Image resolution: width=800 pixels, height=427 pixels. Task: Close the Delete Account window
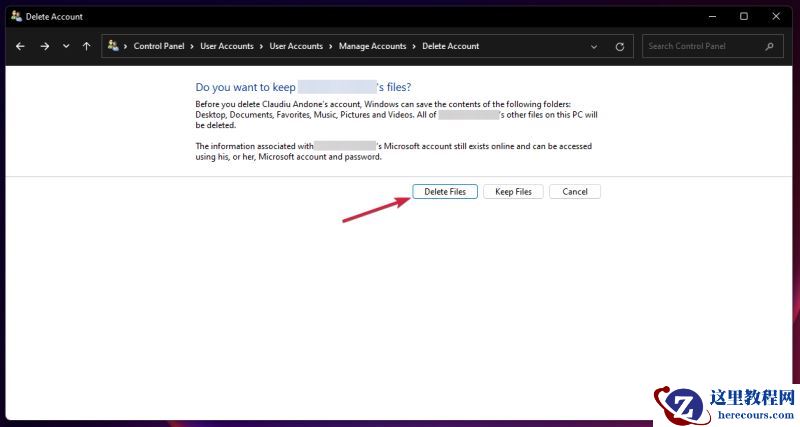tap(776, 16)
